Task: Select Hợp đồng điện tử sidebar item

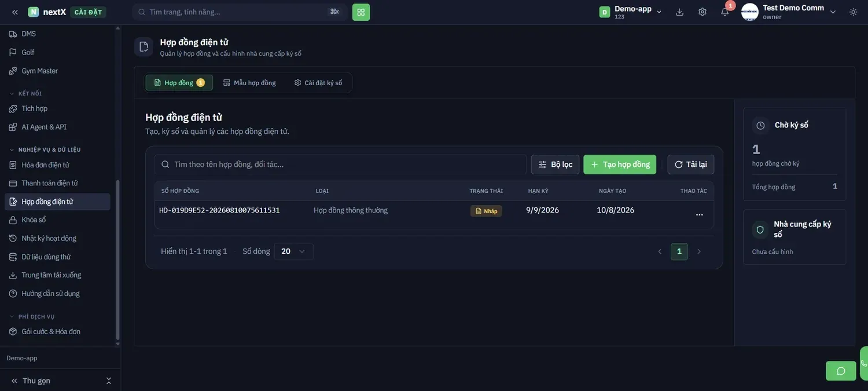Action: coord(58,202)
